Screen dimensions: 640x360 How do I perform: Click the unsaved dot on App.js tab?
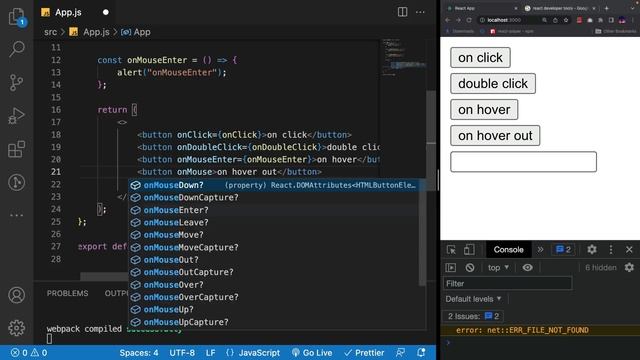coord(106,12)
